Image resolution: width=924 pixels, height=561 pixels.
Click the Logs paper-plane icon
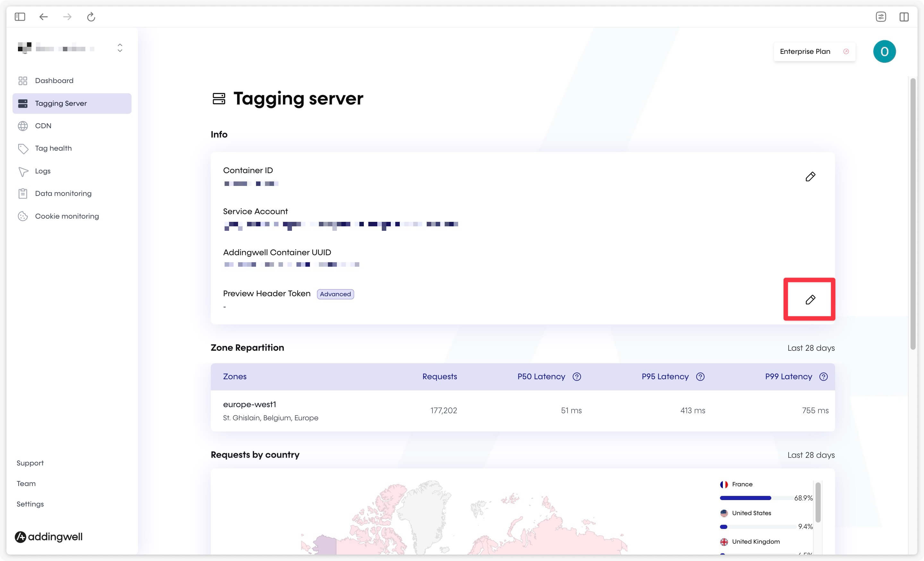pyautogui.click(x=23, y=172)
